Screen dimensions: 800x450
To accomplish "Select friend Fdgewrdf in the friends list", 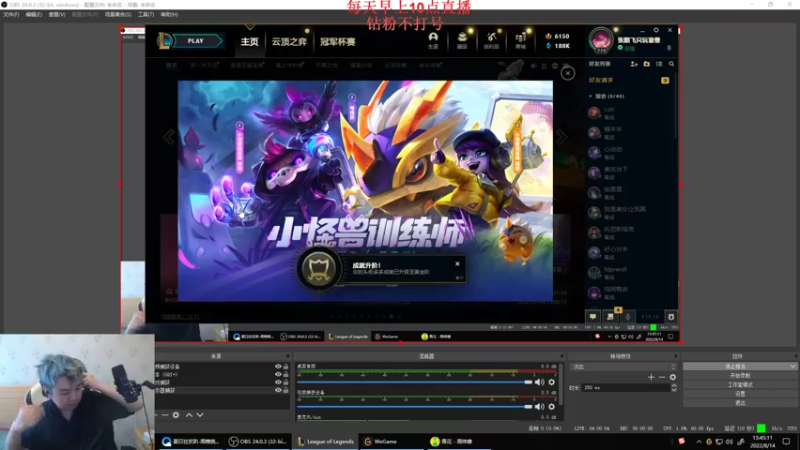I will 630,272.
